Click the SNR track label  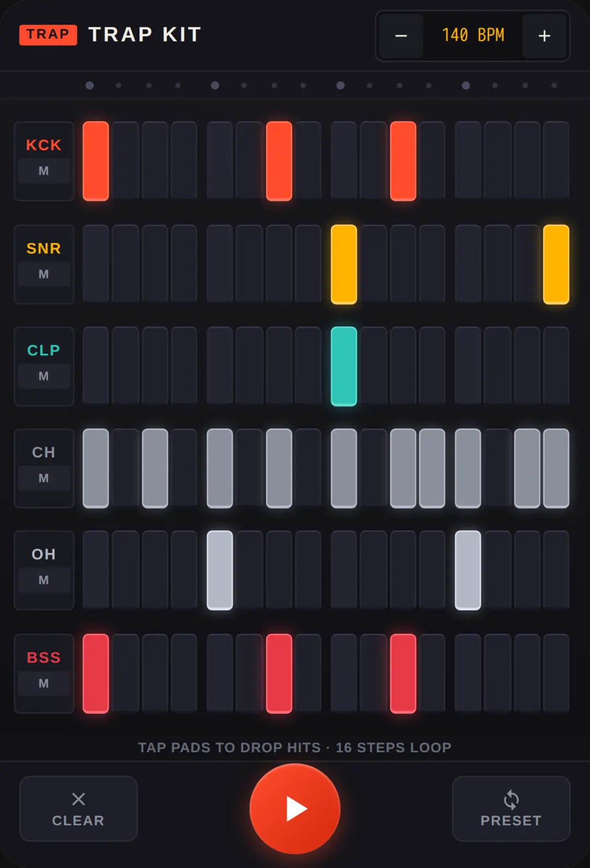(x=44, y=248)
